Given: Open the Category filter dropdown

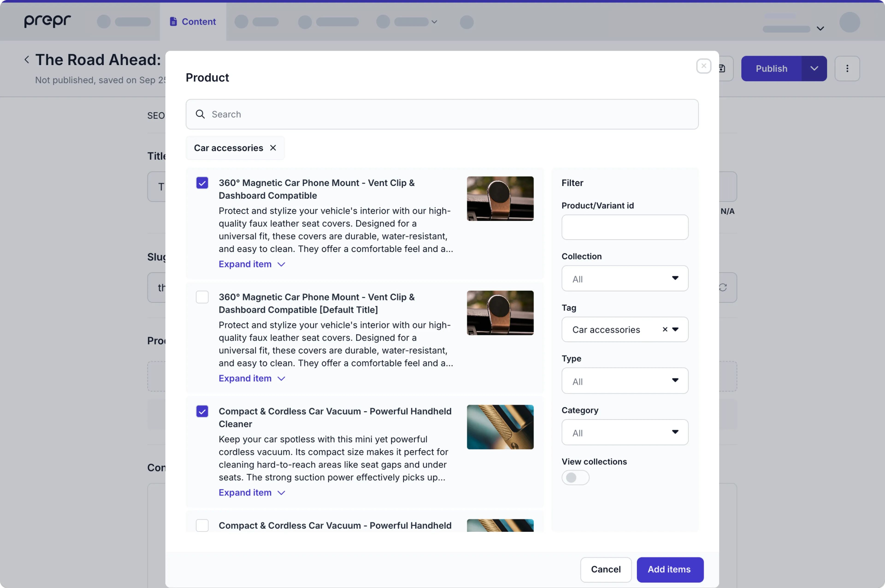Looking at the screenshot, I should point(625,432).
